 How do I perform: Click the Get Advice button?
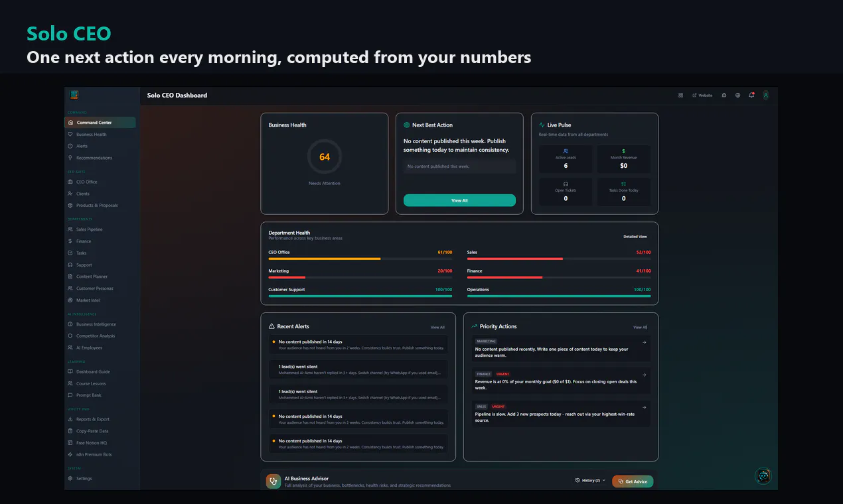(x=633, y=481)
